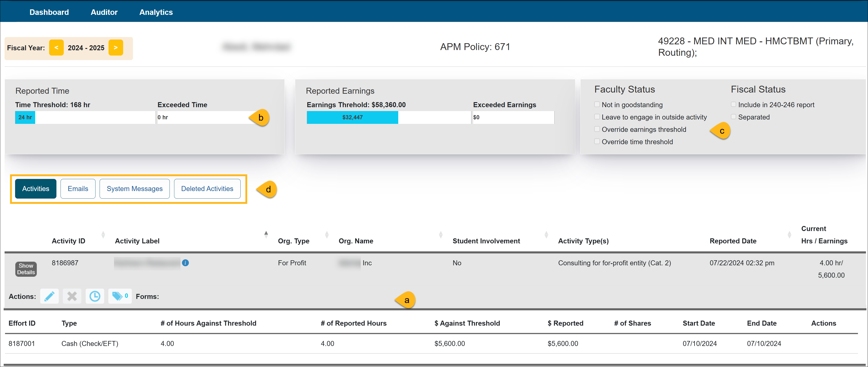
Task: Click the blue info icon beside activity label
Action: [185, 263]
